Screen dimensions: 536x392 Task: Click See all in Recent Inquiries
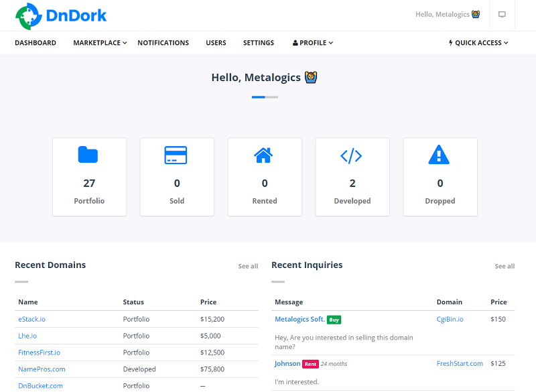point(505,266)
